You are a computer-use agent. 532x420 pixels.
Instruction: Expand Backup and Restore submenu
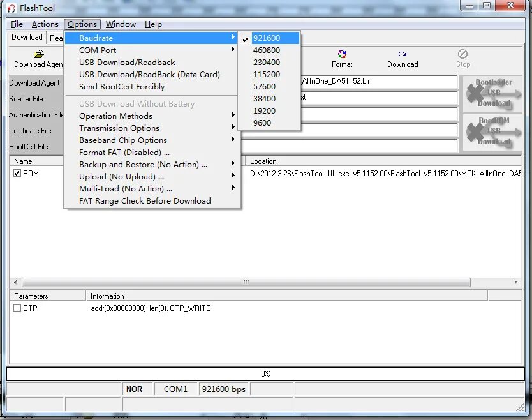click(x=151, y=164)
